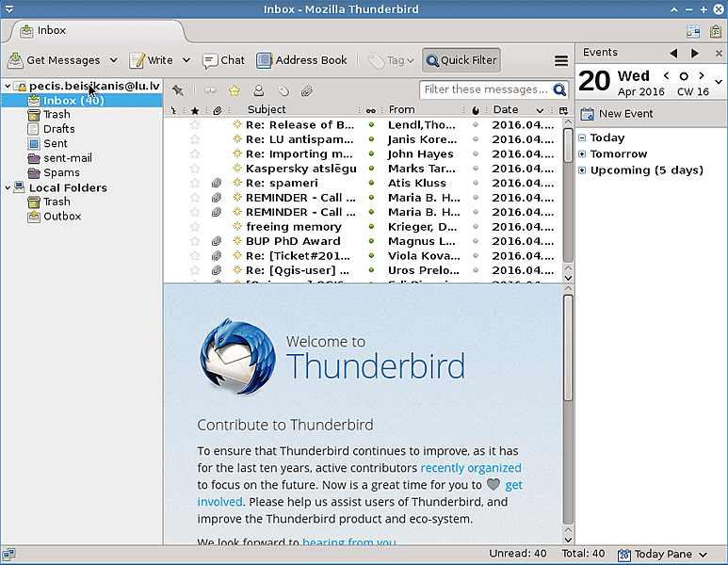
Task: Toggle keep filters applied pin
Action: point(177,90)
